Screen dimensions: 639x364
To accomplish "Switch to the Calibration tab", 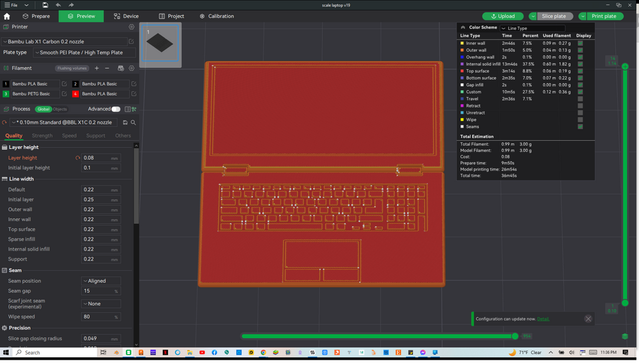I will click(x=217, y=16).
